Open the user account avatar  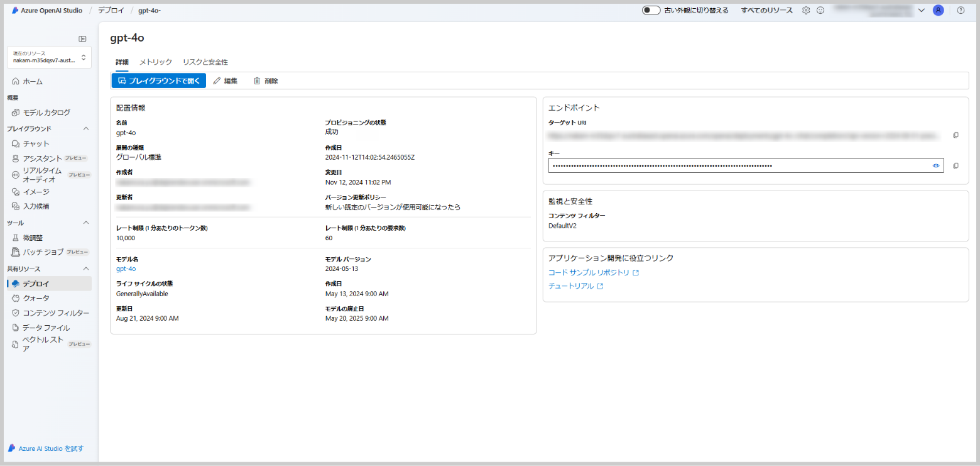939,10
